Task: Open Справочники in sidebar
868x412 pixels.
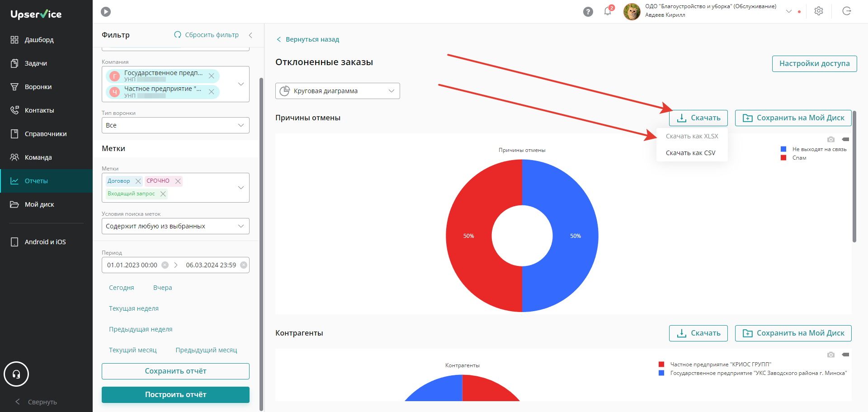Action: coord(46,134)
